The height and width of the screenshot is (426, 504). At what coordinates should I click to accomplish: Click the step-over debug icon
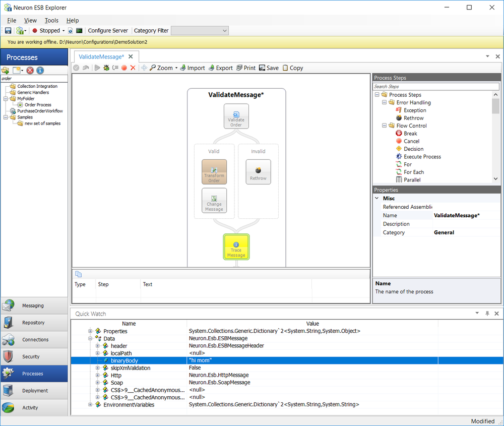tap(115, 68)
